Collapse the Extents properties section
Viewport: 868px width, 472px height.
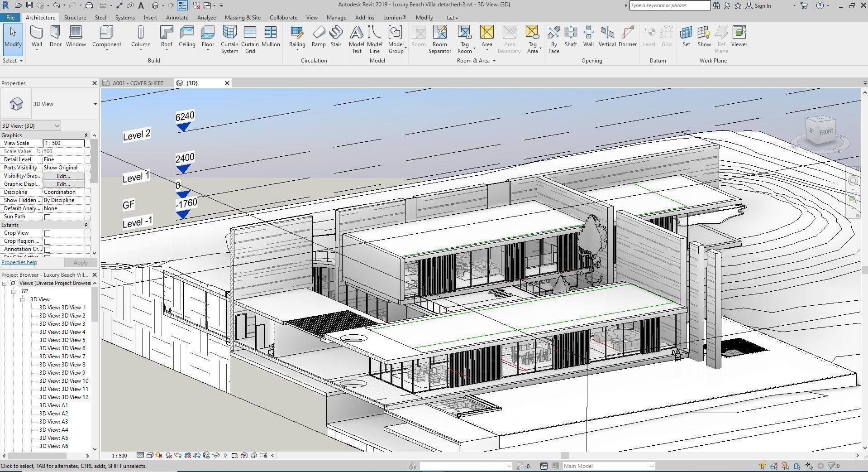tap(86, 225)
